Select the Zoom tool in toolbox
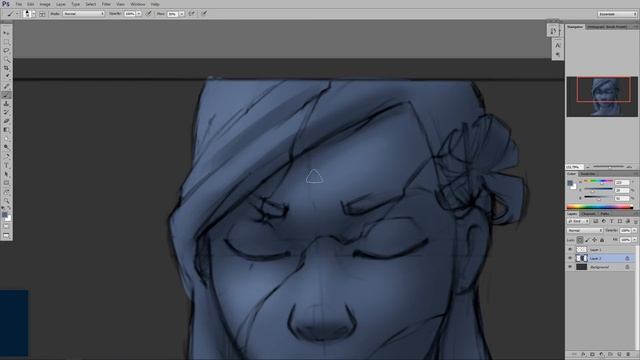Screen dimensions: 640x360 point(6,201)
